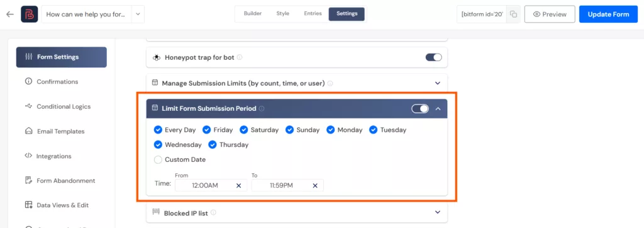Switch to the Builder tab
644x228 pixels.
click(253, 14)
